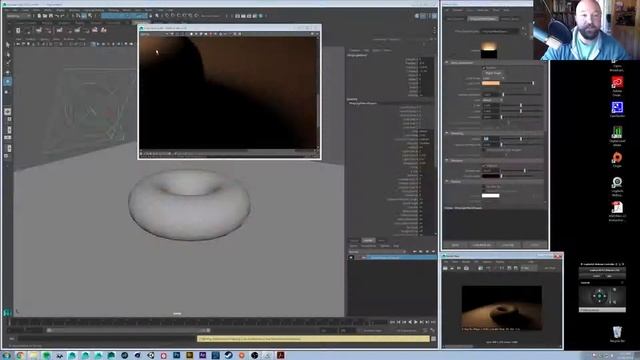
Task: Click the orange color slider handle
Action: coord(533,83)
